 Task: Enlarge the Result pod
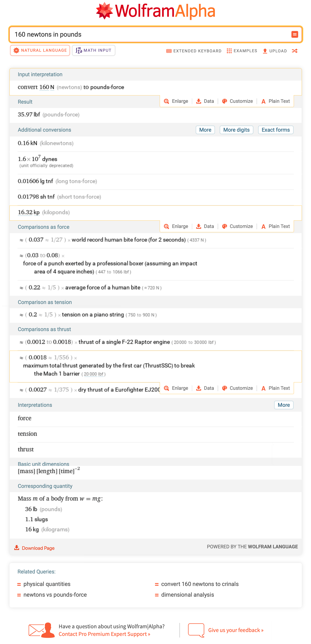[176, 101]
